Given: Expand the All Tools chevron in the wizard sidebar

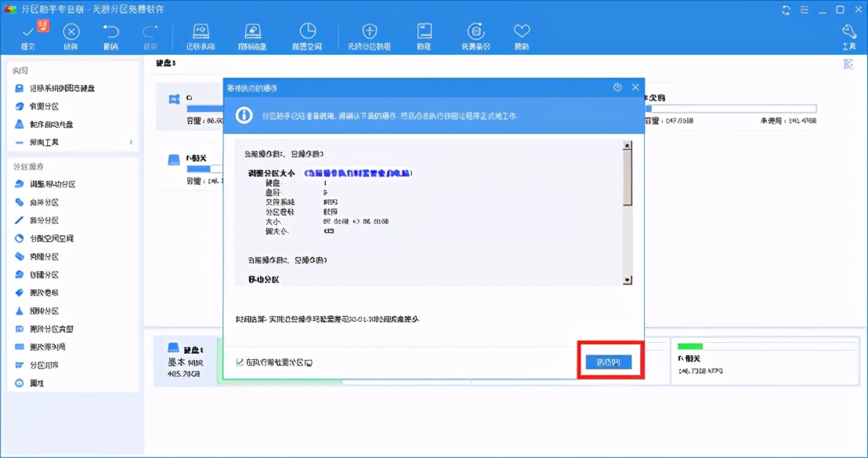Looking at the screenshot, I should 131,143.
